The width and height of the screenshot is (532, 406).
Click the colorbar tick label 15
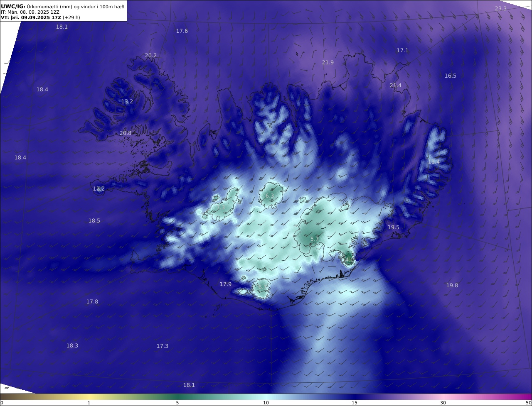[x=355, y=403]
